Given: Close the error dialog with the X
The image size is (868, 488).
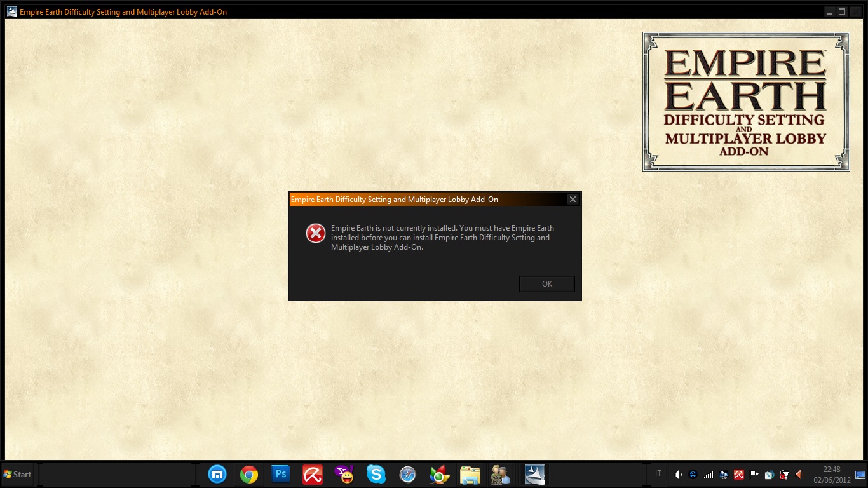Looking at the screenshot, I should pos(573,200).
